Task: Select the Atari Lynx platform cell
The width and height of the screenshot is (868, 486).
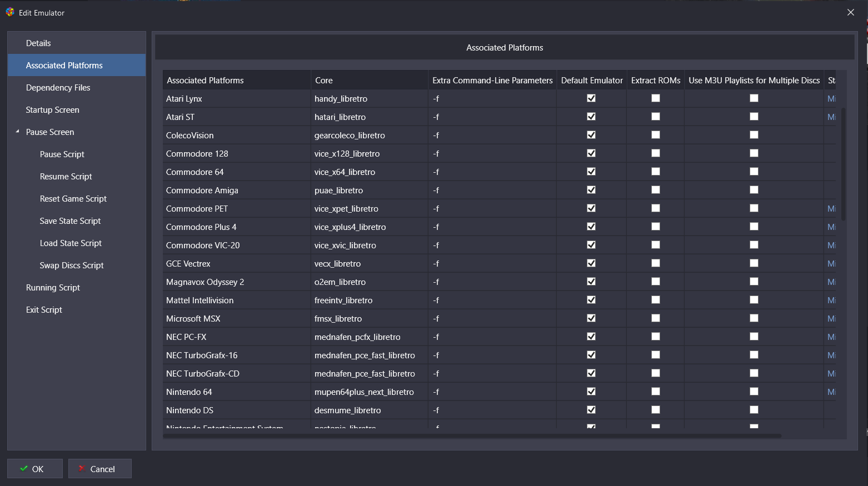Action: tap(237, 99)
